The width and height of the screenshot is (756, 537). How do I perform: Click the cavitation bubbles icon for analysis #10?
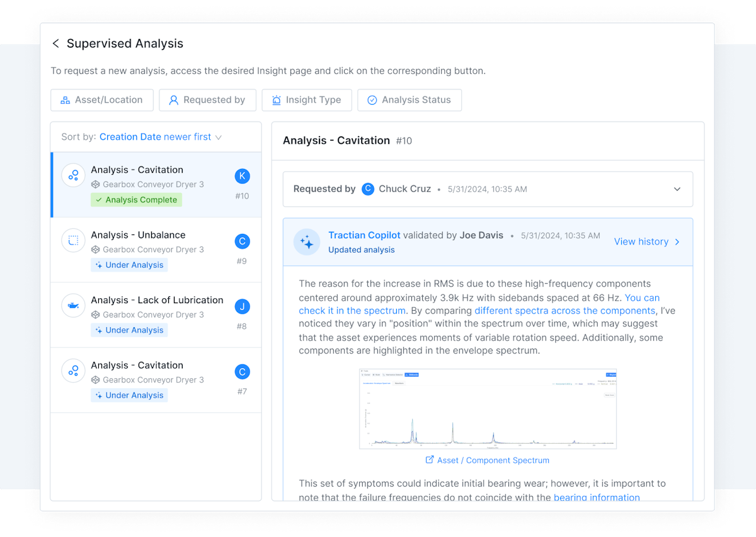click(73, 175)
